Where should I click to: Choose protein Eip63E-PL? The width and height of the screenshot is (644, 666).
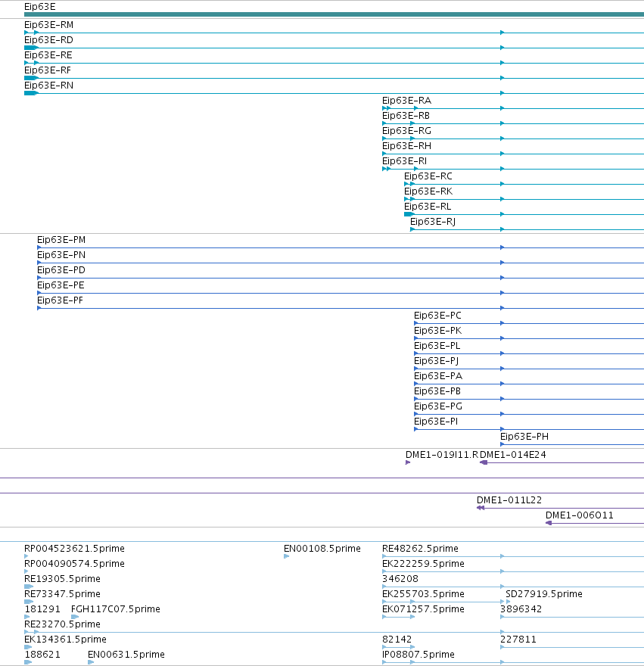click(x=437, y=346)
